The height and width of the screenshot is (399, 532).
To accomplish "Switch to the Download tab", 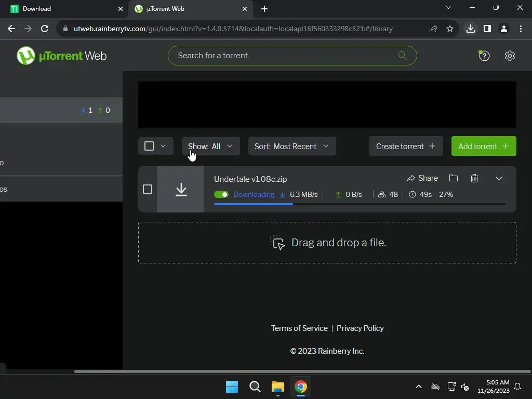I will 63,9.
